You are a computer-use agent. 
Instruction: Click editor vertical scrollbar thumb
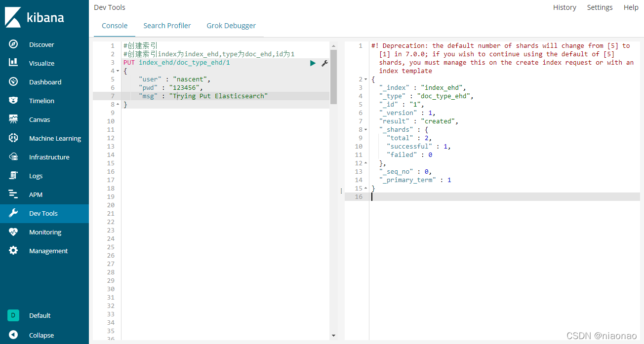(333, 76)
